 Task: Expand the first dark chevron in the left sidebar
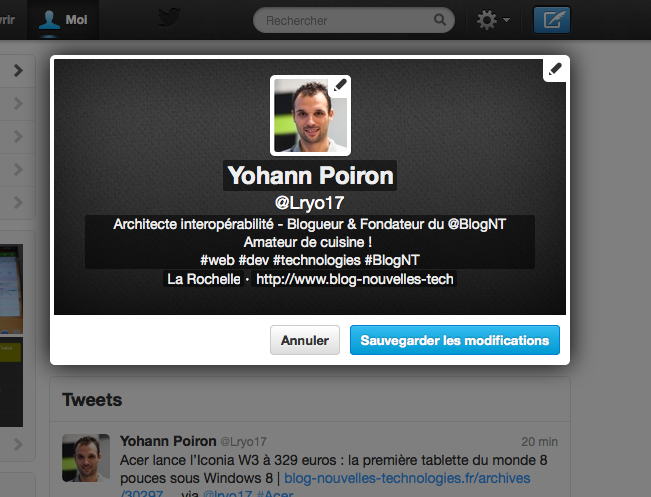18,70
